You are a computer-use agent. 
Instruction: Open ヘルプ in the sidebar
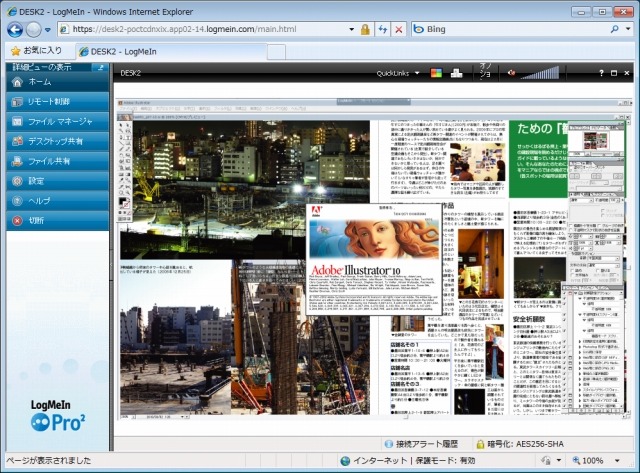[58, 201]
